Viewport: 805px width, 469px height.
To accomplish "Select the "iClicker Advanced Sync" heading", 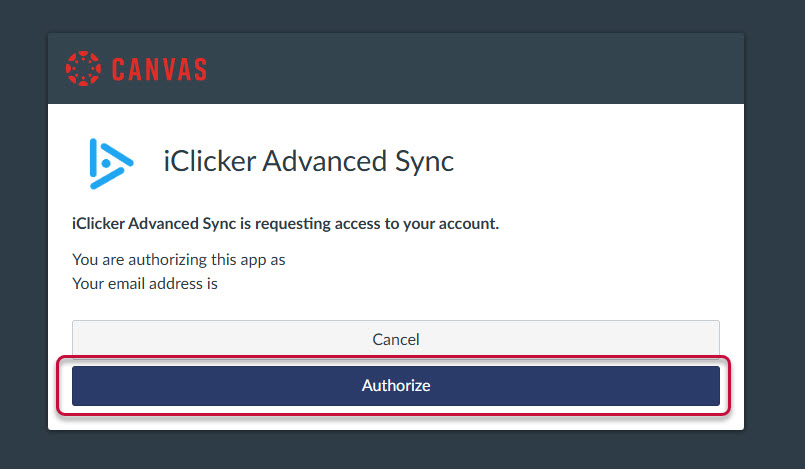I will tap(309, 161).
